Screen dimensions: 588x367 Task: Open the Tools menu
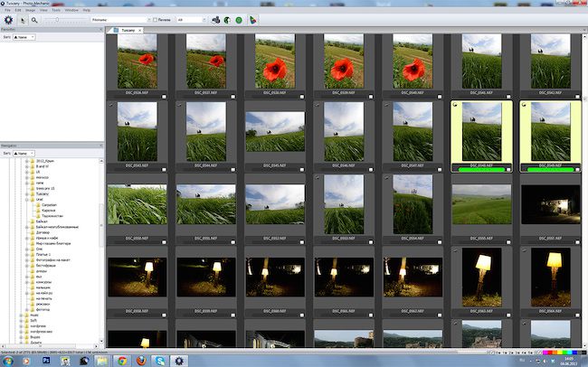(56, 10)
